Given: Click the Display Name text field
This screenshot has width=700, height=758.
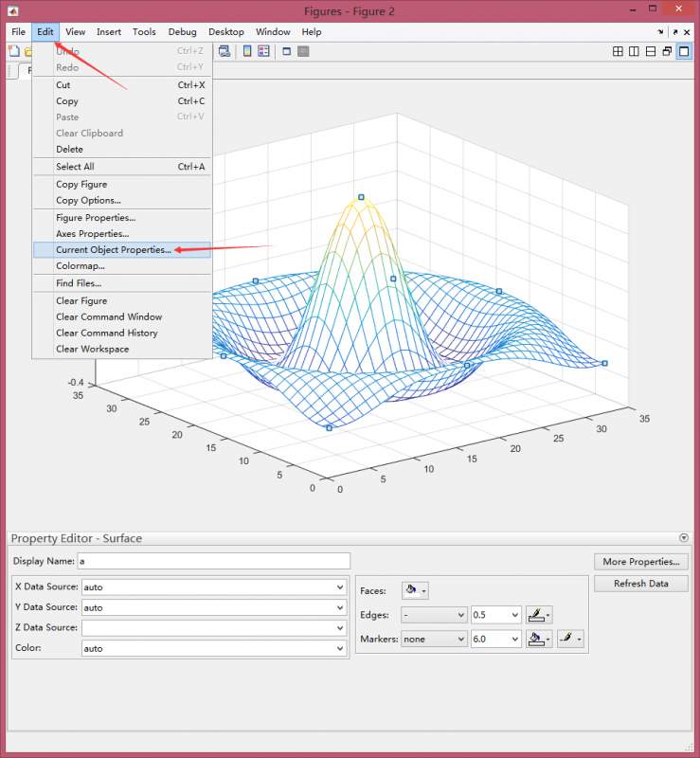Looking at the screenshot, I should coord(214,561).
